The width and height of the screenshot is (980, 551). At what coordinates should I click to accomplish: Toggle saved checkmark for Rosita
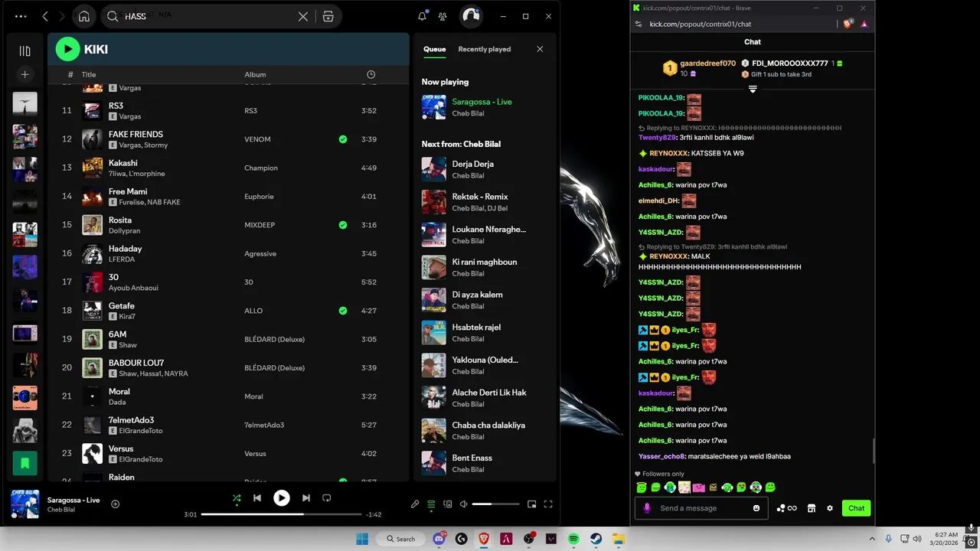point(343,225)
